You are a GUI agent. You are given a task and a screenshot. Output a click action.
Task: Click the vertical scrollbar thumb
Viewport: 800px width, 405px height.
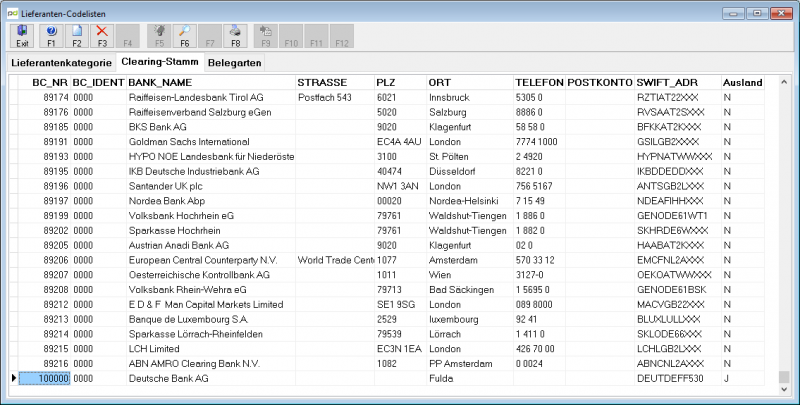[x=784, y=377]
